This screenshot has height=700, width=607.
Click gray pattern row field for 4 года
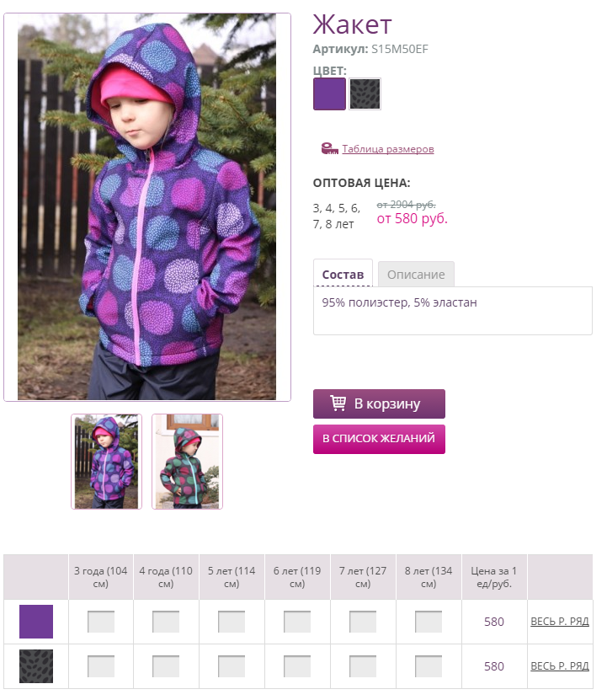(x=166, y=666)
